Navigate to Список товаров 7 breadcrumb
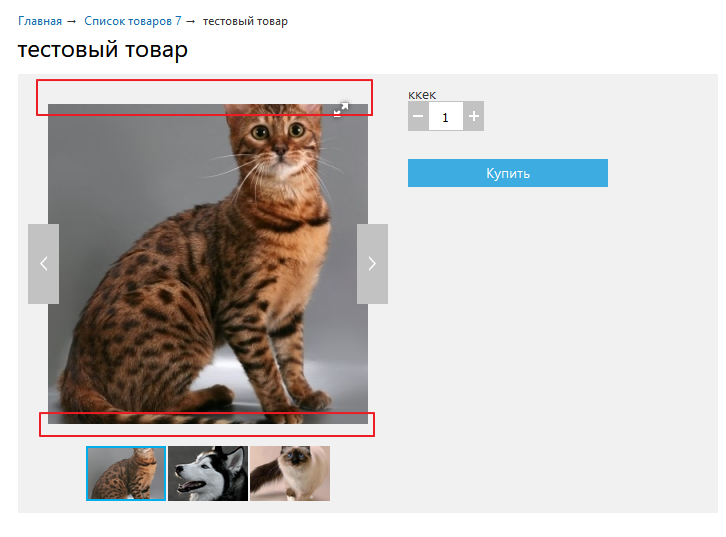This screenshot has height=537, width=726. click(132, 21)
